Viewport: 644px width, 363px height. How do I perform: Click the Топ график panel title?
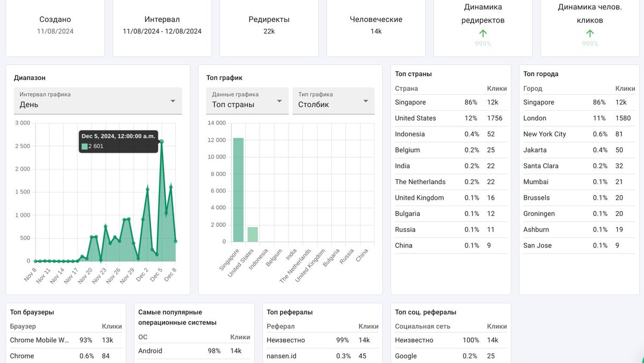point(224,78)
